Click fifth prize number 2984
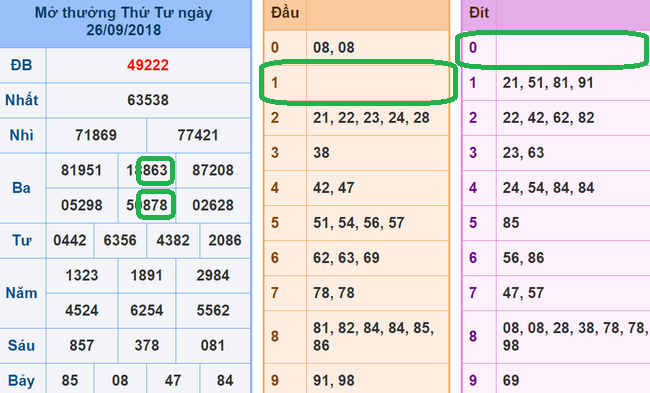This screenshot has height=393, width=650. click(213, 275)
